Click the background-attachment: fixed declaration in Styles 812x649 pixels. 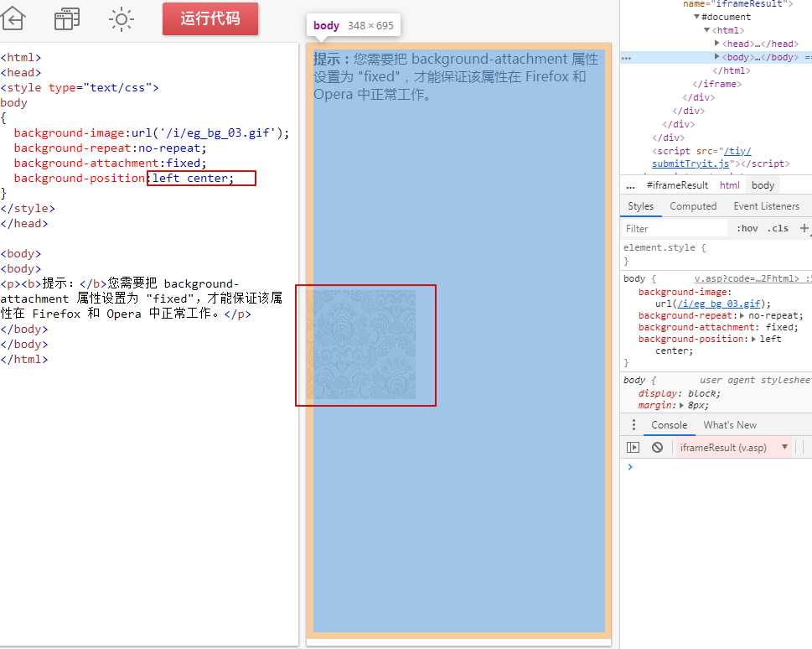point(718,327)
